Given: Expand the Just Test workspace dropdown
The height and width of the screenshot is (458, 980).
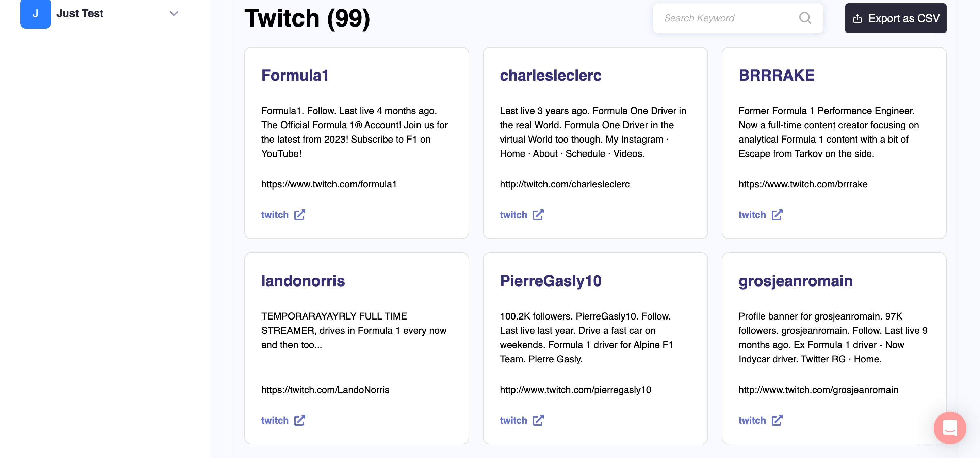Looking at the screenshot, I should tap(174, 14).
